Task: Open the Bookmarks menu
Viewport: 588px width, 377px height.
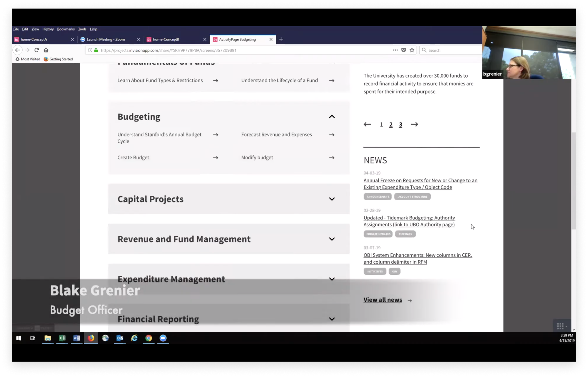Action: click(x=66, y=29)
